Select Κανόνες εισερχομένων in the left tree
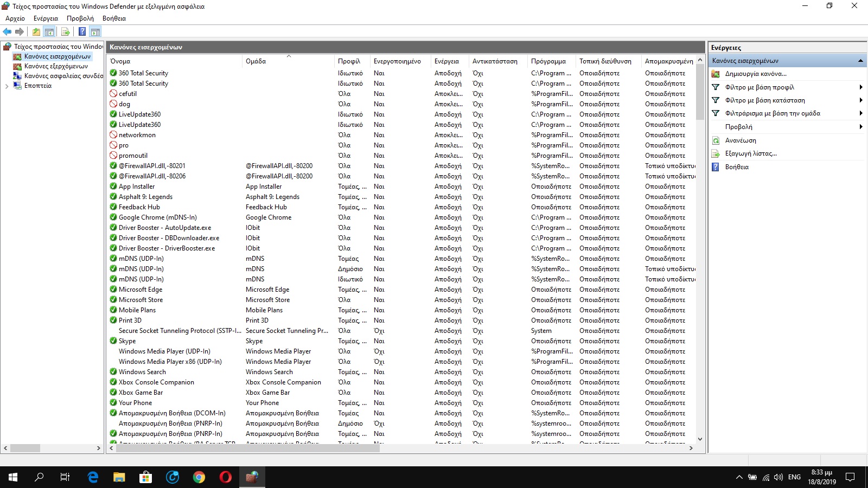The width and height of the screenshot is (868, 488). pyautogui.click(x=58, y=56)
